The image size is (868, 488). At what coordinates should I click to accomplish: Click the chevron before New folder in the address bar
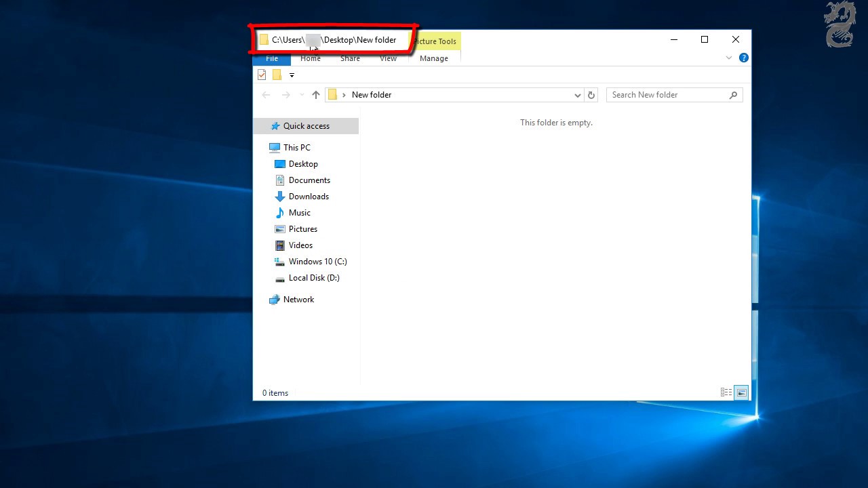[x=344, y=95]
